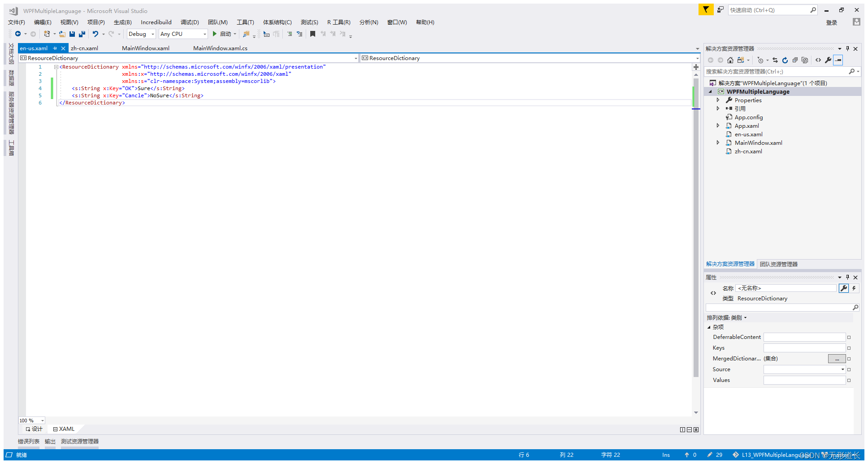Pin the en-us.xaml tab
Screen dimensions: 868x464
pyautogui.click(x=55, y=48)
